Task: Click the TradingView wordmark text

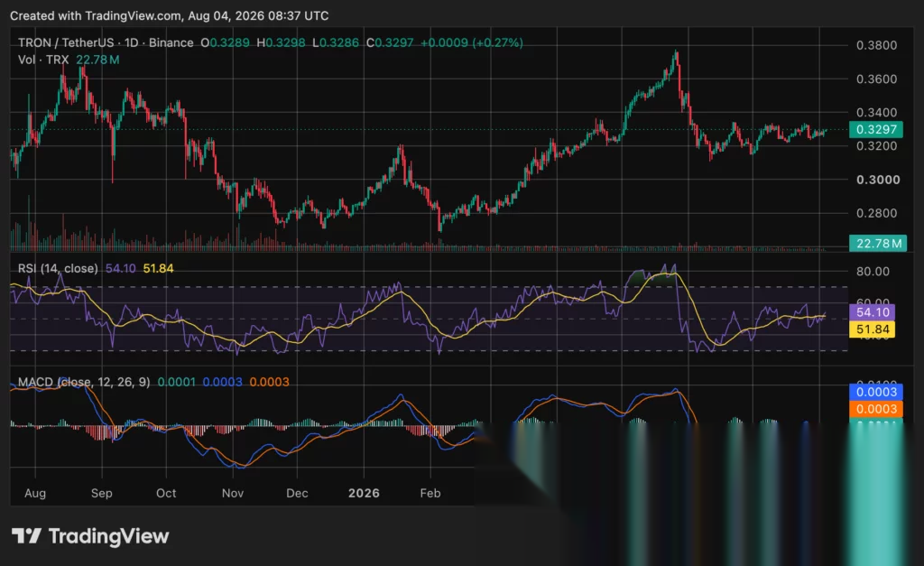Action: [108, 536]
